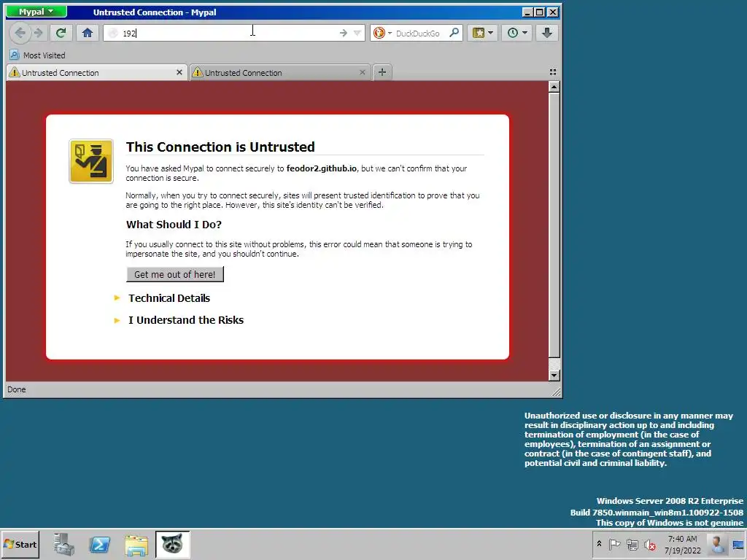Click Get me out of here! button
This screenshot has height=560, width=747.
pos(175,274)
